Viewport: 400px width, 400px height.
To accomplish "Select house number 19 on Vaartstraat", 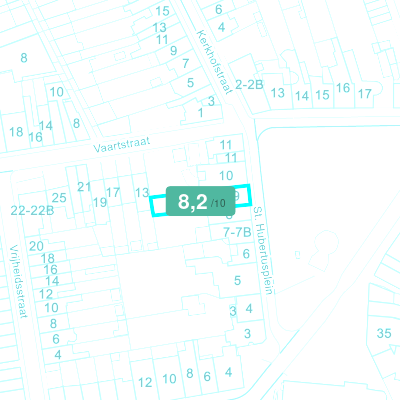I will pos(100,202).
